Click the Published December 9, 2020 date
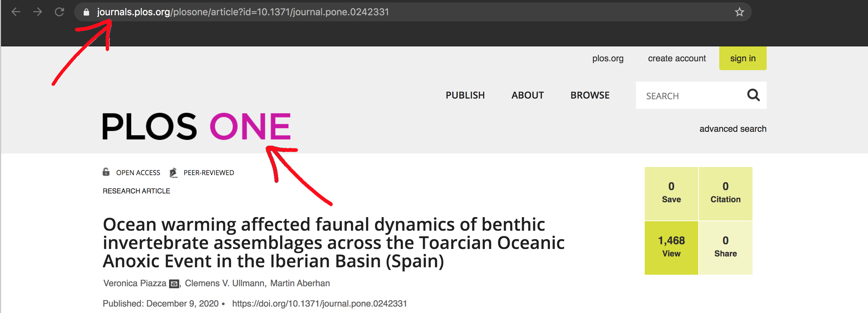Screen dimensions: 868x313 (x=161, y=304)
